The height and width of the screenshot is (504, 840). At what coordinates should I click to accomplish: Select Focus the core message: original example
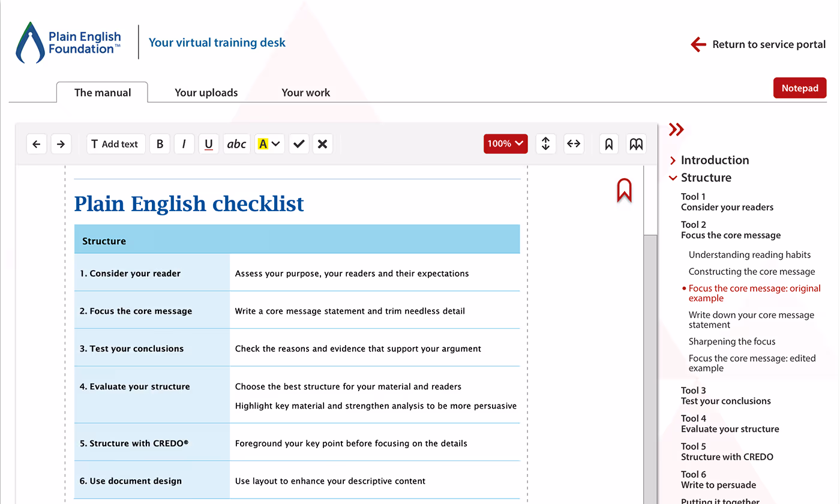pos(754,293)
